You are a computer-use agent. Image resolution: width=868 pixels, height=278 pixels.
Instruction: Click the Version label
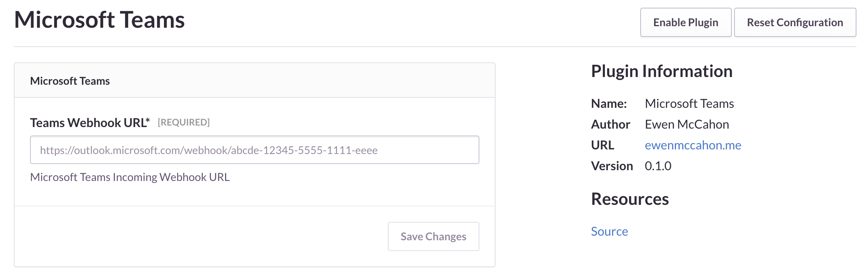tap(612, 166)
